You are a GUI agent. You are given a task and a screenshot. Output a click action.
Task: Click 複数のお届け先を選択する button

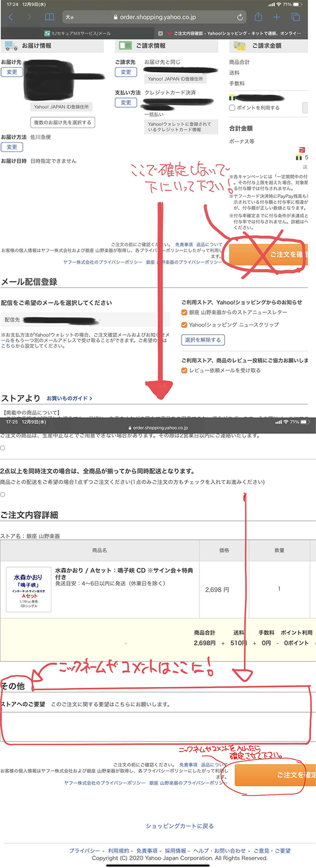click(x=63, y=123)
